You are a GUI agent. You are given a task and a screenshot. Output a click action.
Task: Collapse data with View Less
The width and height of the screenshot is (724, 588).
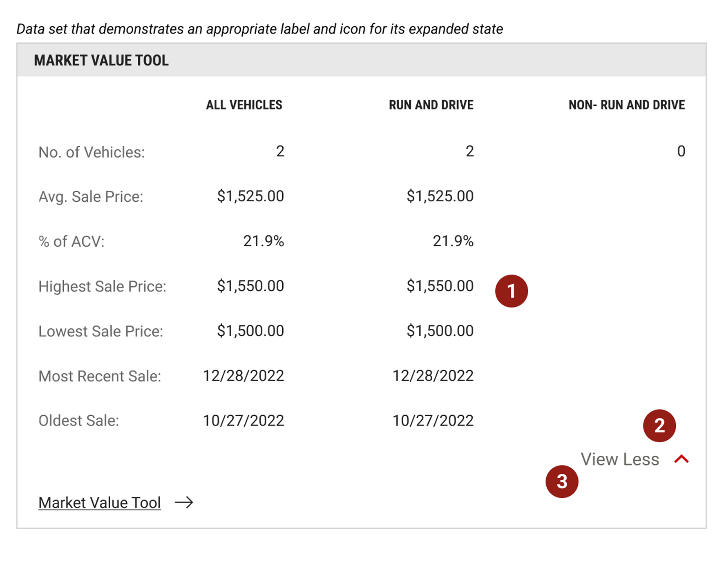pyautogui.click(x=620, y=459)
